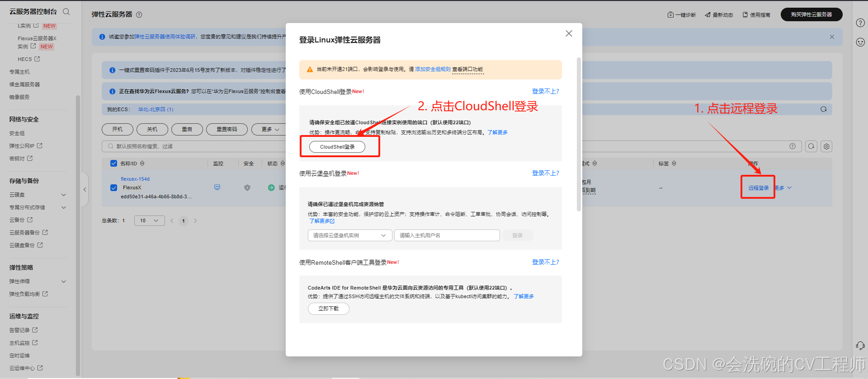Open 密钥对 in the sidebar

(x=21, y=159)
